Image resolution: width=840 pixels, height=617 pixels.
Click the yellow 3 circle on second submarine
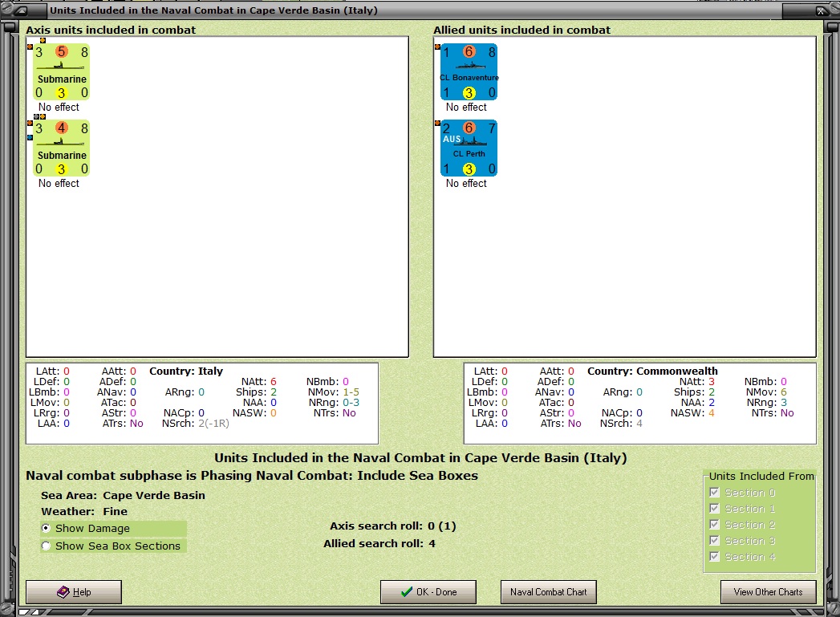coord(61,169)
